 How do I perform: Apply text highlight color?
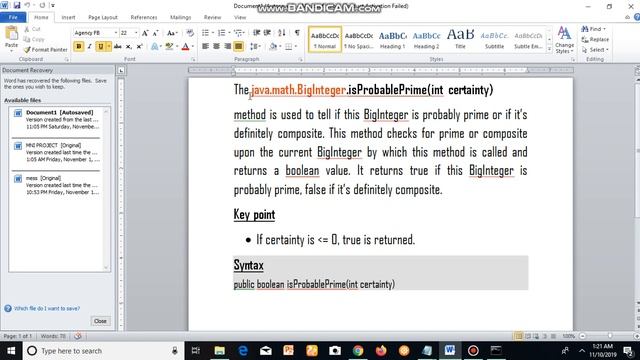point(169,47)
